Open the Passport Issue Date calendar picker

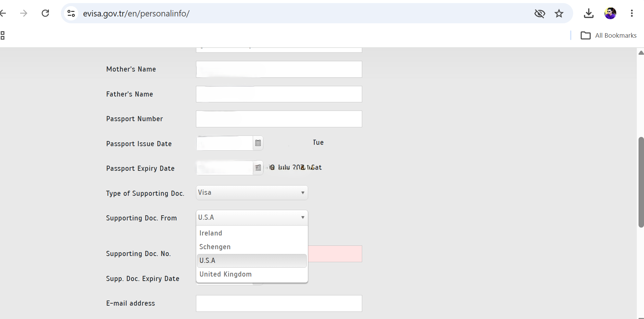pyautogui.click(x=258, y=143)
